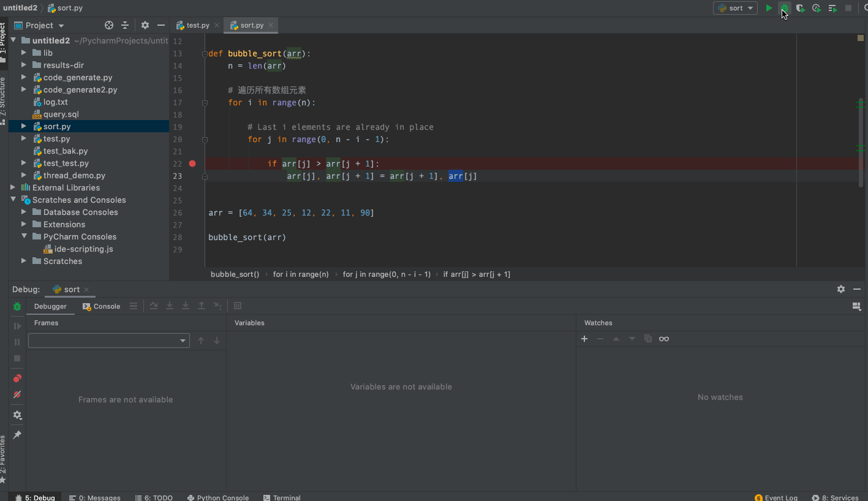Toggle showing watches in the Variables tab
This screenshot has height=501, width=868.
664,339
